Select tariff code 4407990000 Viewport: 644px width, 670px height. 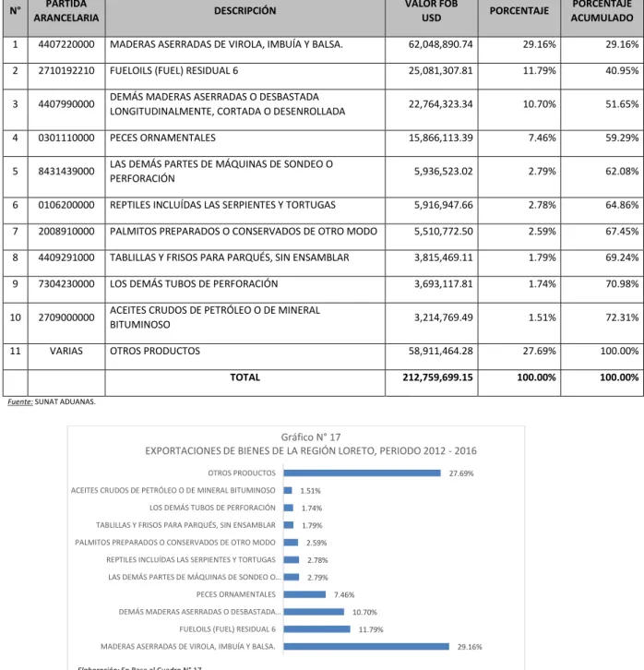tap(66, 104)
